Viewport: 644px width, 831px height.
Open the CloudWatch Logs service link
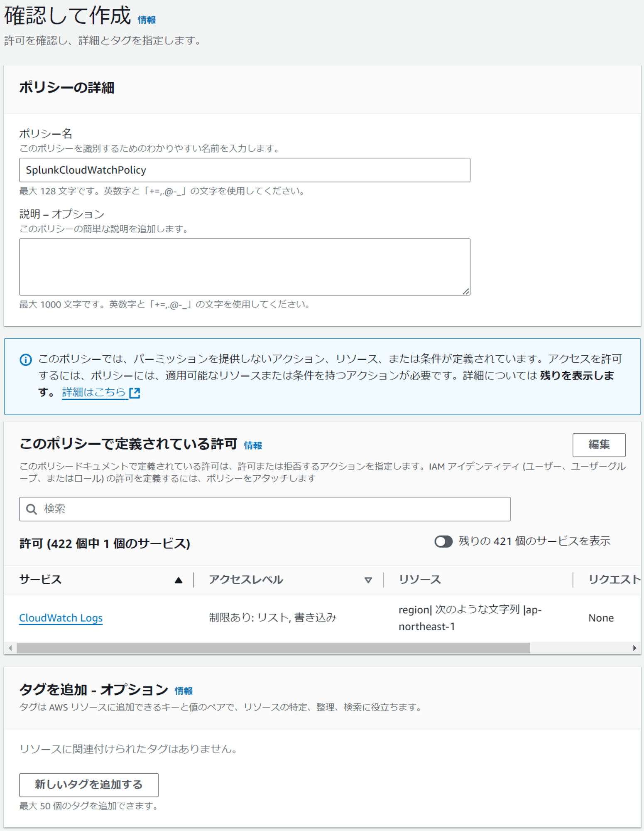pos(61,618)
